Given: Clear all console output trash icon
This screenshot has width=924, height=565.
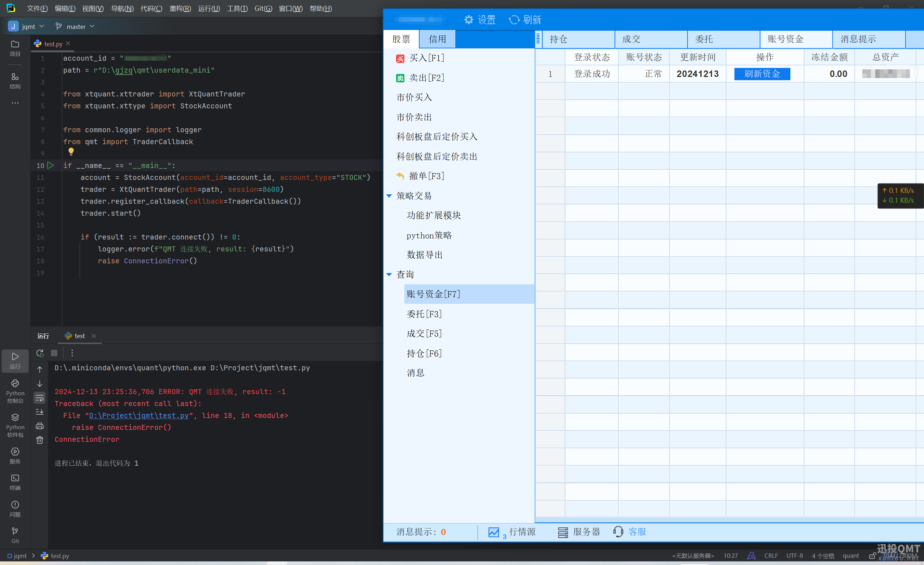Looking at the screenshot, I should pyautogui.click(x=40, y=440).
